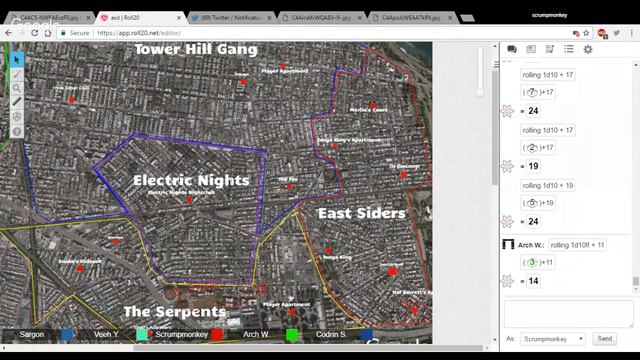Click the roll result total 19
This screenshot has width=640, height=360.
point(533,166)
